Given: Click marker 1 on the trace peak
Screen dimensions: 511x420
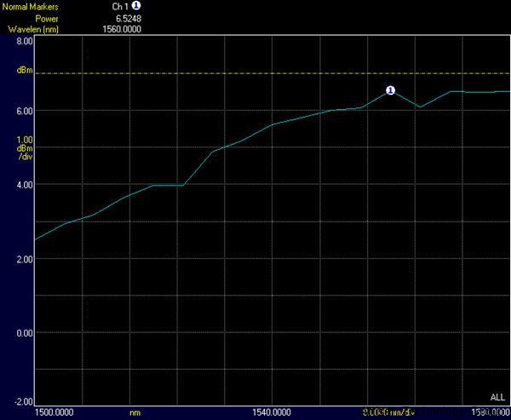Looking at the screenshot, I should (x=391, y=89).
